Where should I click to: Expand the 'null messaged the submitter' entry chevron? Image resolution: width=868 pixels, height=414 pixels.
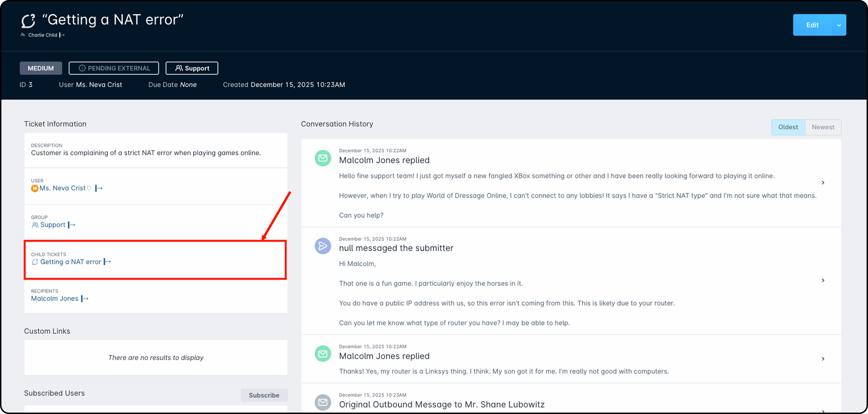823,280
